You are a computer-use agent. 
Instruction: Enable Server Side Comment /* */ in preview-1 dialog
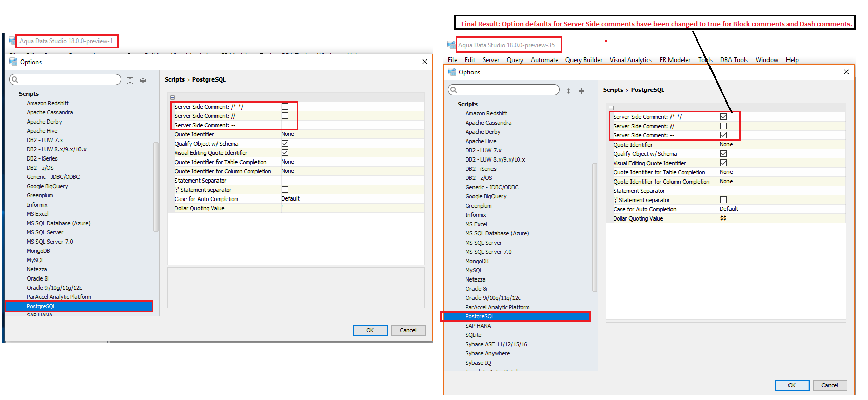(285, 107)
